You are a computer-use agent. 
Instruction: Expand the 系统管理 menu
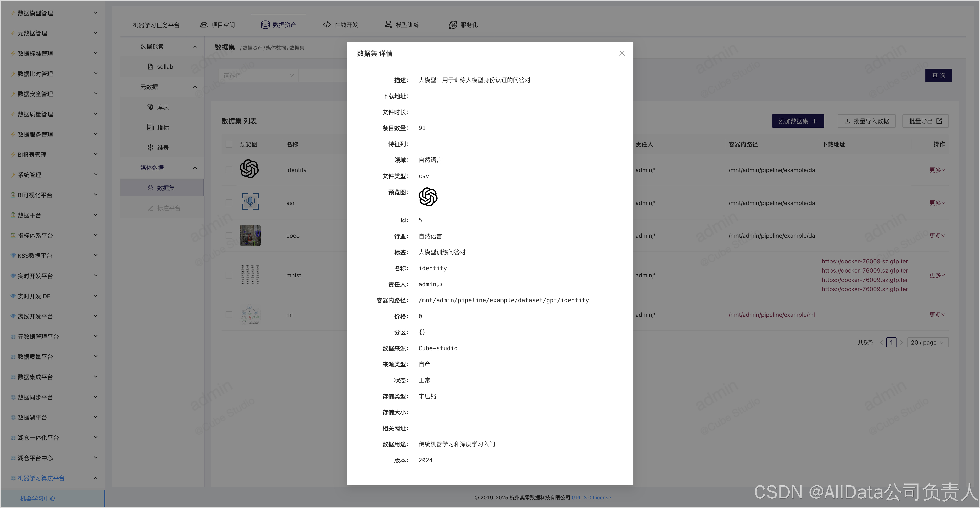click(x=96, y=175)
